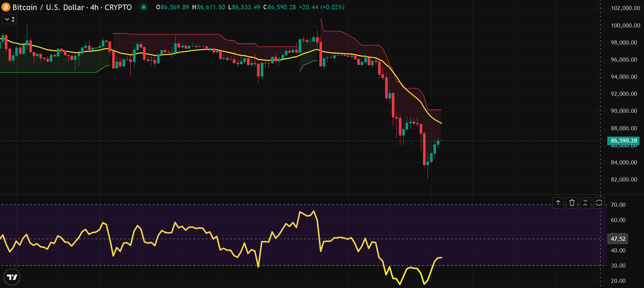
Task: Click the RSI 70.00 scale label
Action: point(618,205)
